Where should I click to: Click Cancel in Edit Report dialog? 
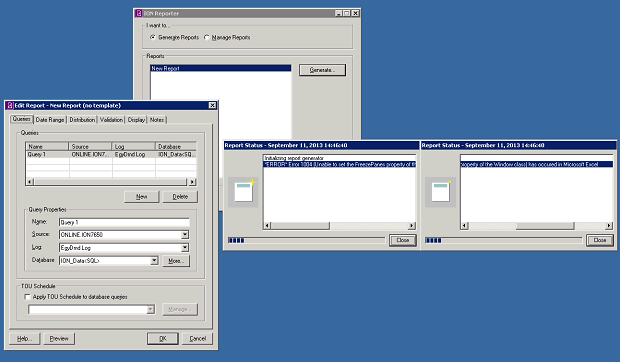[197, 339]
